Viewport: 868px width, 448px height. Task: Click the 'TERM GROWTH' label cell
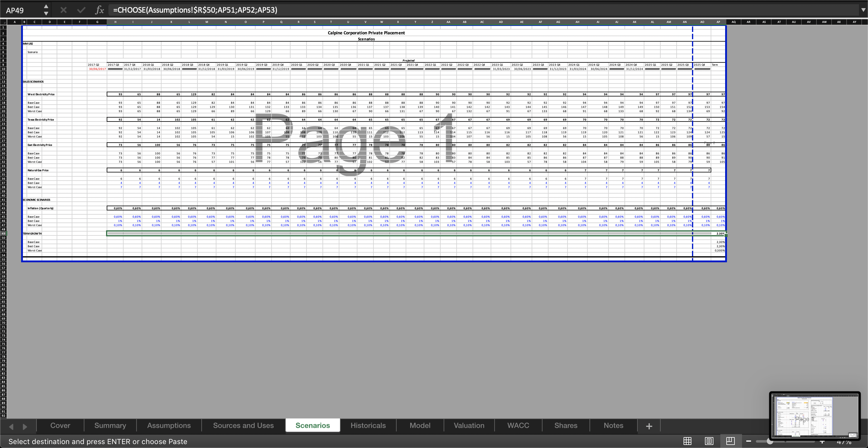[x=32, y=234]
